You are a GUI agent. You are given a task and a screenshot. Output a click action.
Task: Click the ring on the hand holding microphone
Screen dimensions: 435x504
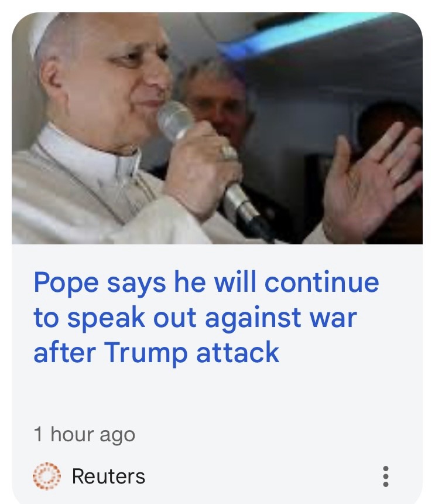point(228,153)
